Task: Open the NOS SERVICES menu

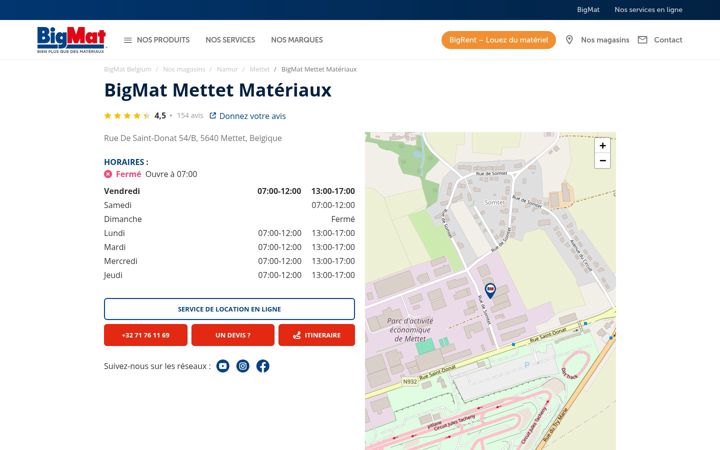Action: click(230, 40)
